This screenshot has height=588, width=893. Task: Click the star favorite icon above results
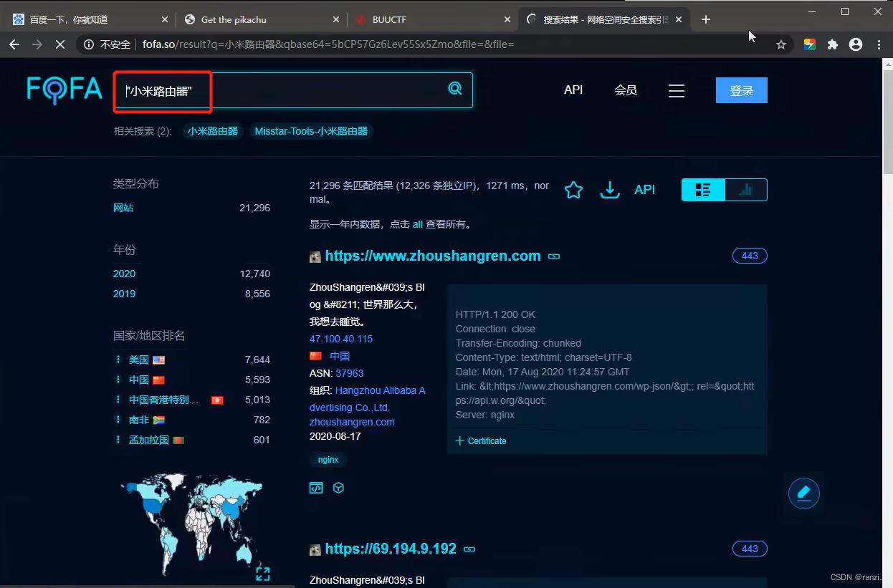(573, 190)
